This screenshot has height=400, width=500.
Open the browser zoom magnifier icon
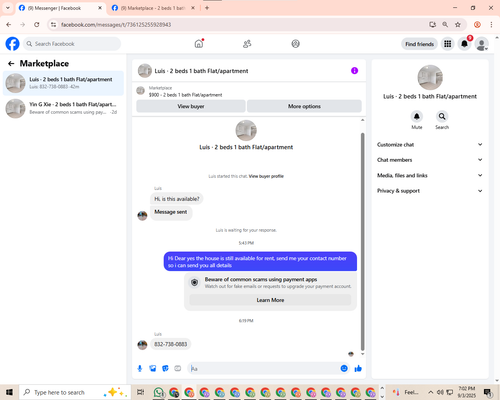click(445, 24)
